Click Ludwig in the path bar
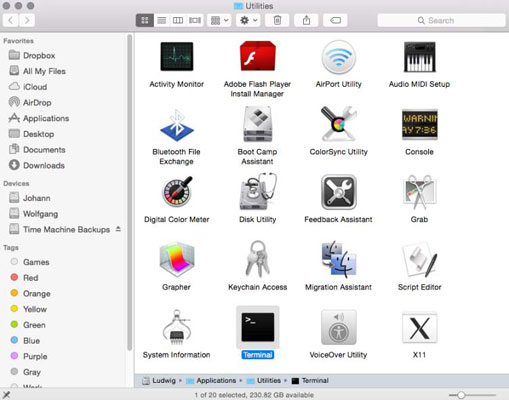Viewport: 509px width, 400px height. click(159, 381)
